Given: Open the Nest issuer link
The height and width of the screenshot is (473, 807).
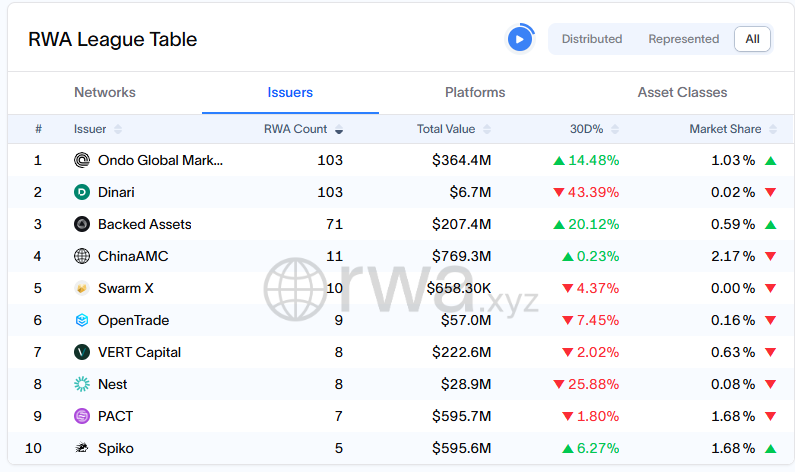Looking at the screenshot, I should pyautogui.click(x=112, y=384).
